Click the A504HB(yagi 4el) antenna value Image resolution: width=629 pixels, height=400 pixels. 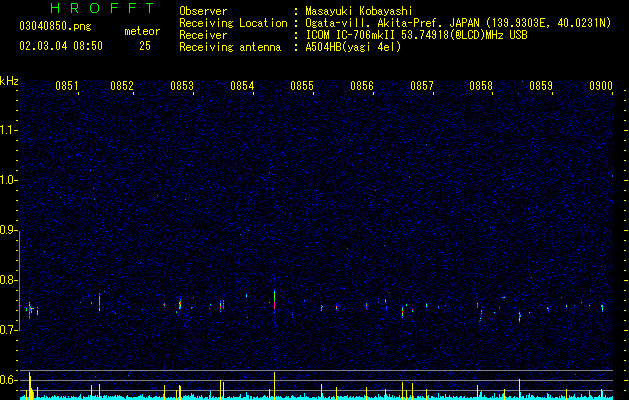353,47
